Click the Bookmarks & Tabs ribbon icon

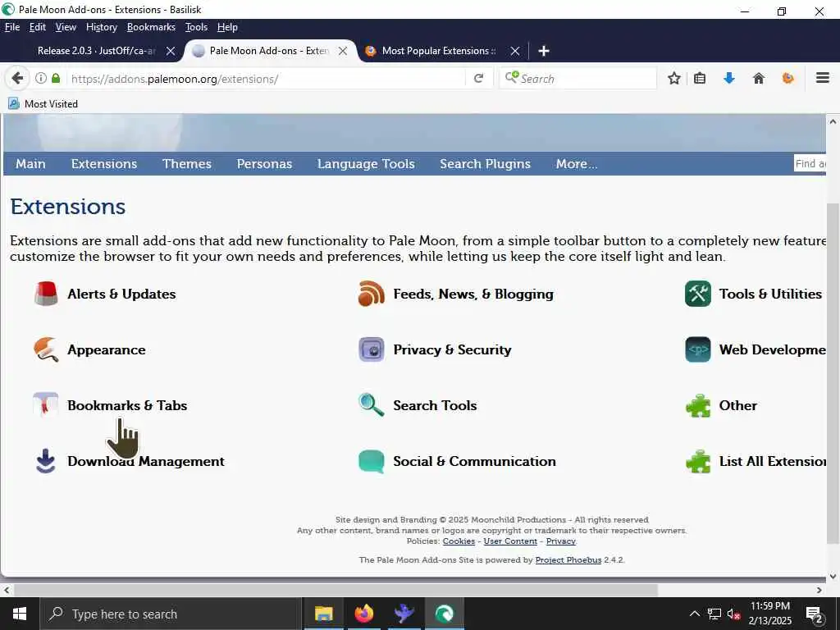(46, 405)
